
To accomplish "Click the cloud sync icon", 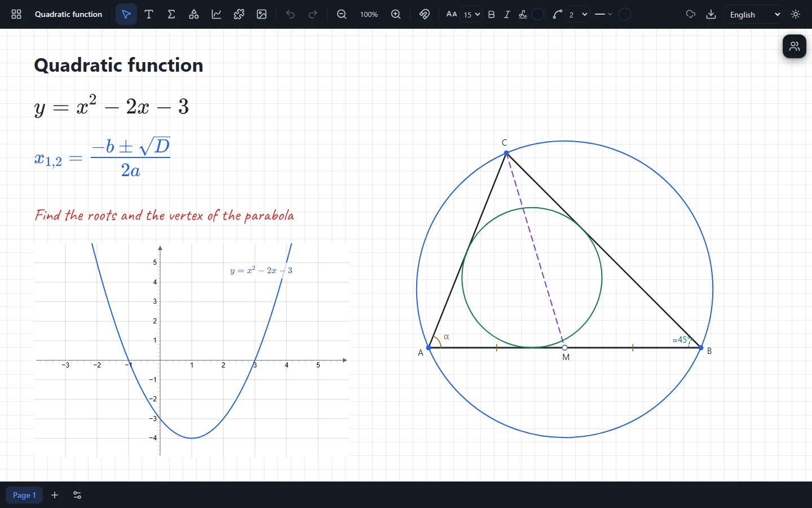I will pyautogui.click(x=691, y=14).
